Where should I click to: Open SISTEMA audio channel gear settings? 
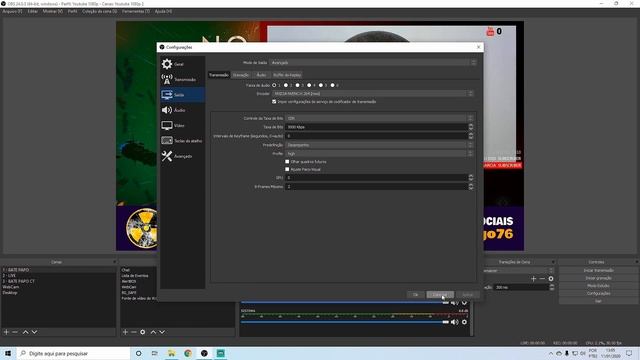(464, 322)
